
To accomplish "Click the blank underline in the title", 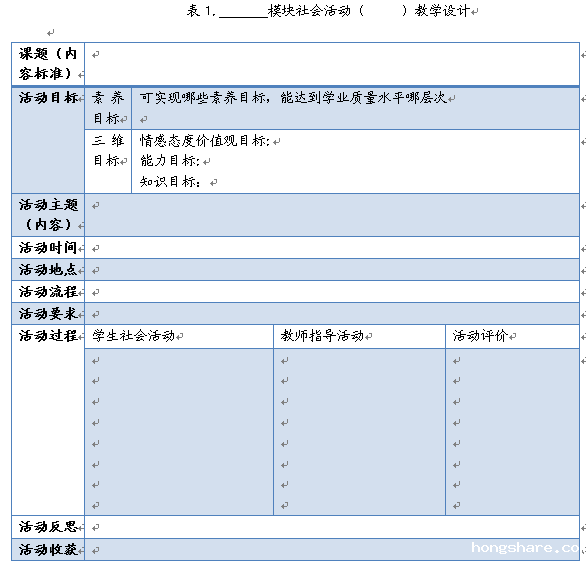I will pos(243,11).
